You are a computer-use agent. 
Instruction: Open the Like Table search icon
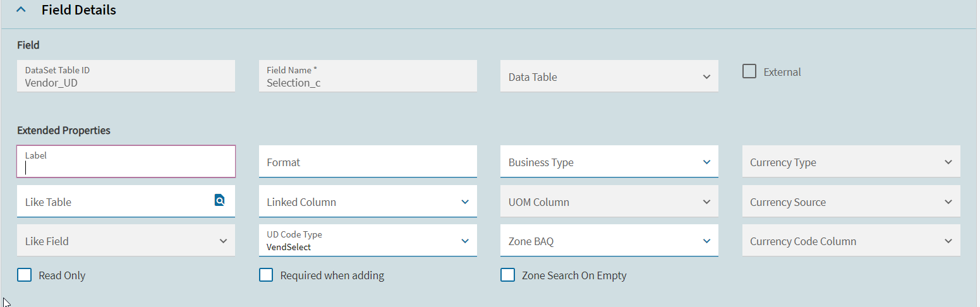coord(219,201)
